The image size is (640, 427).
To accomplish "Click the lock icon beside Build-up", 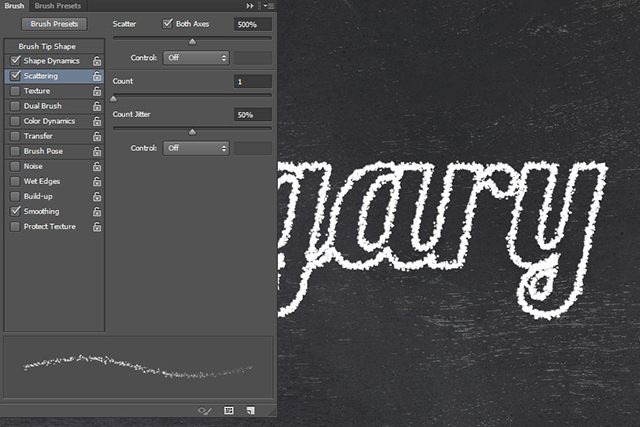I will click(x=97, y=196).
